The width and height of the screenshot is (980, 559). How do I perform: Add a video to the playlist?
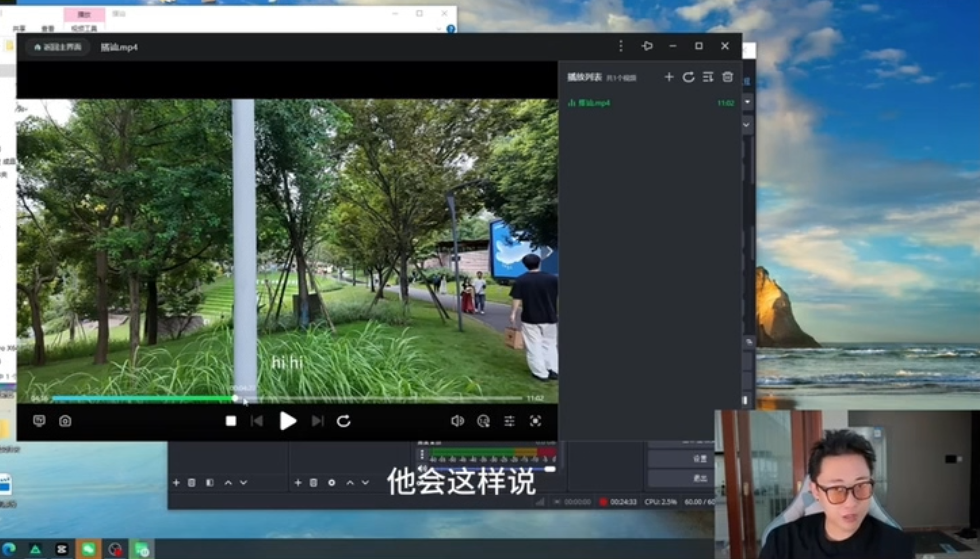pos(669,77)
